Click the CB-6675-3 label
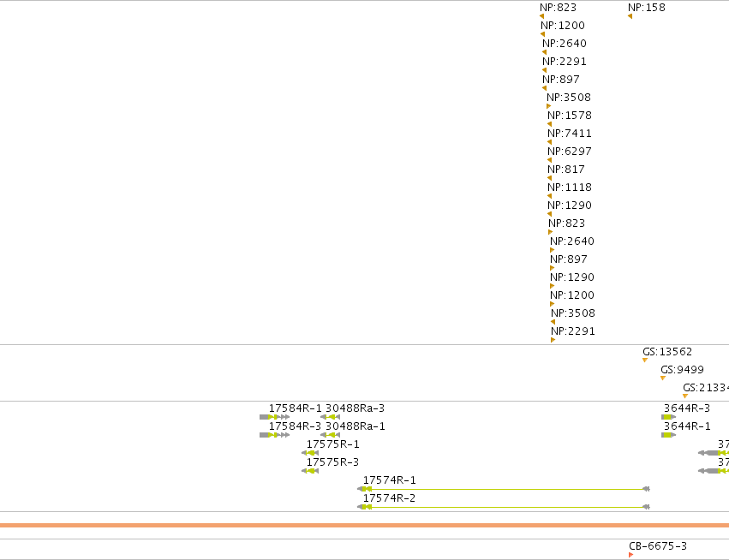 coord(658,546)
